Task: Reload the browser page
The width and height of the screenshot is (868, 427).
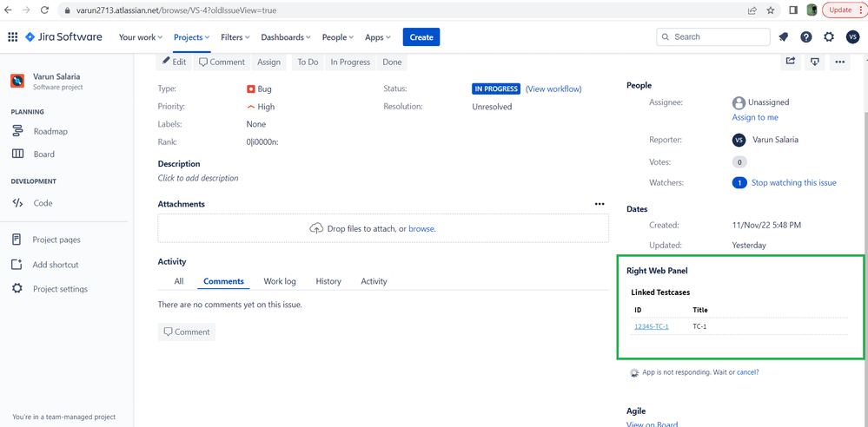Action: (45, 10)
